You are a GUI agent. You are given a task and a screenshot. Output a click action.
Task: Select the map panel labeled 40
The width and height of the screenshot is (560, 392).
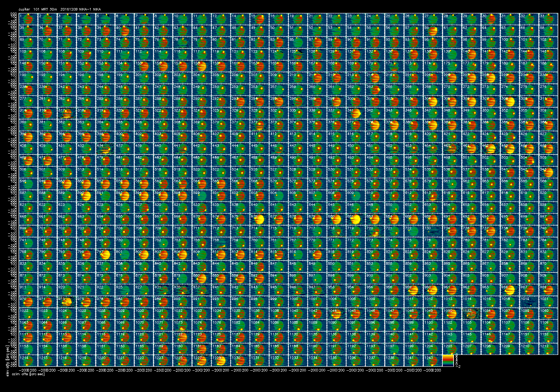(124, 31)
